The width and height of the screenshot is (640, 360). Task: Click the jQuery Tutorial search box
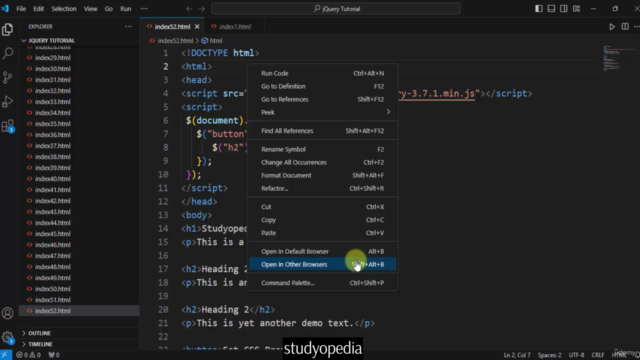[x=336, y=9]
